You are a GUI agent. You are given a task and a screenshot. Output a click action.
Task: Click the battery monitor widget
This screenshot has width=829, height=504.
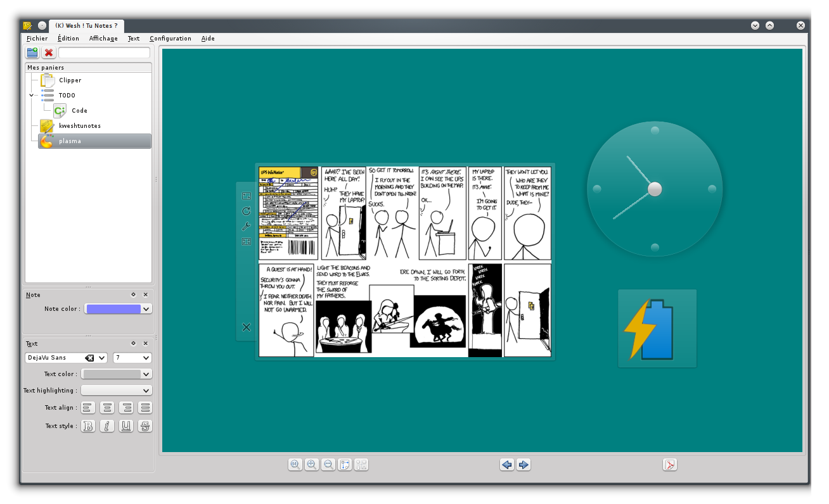click(x=657, y=329)
